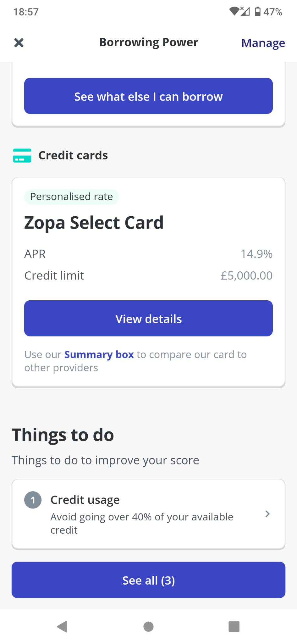Open the Zopa Select Card title
Screen dimensions: 297x644
point(94,223)
